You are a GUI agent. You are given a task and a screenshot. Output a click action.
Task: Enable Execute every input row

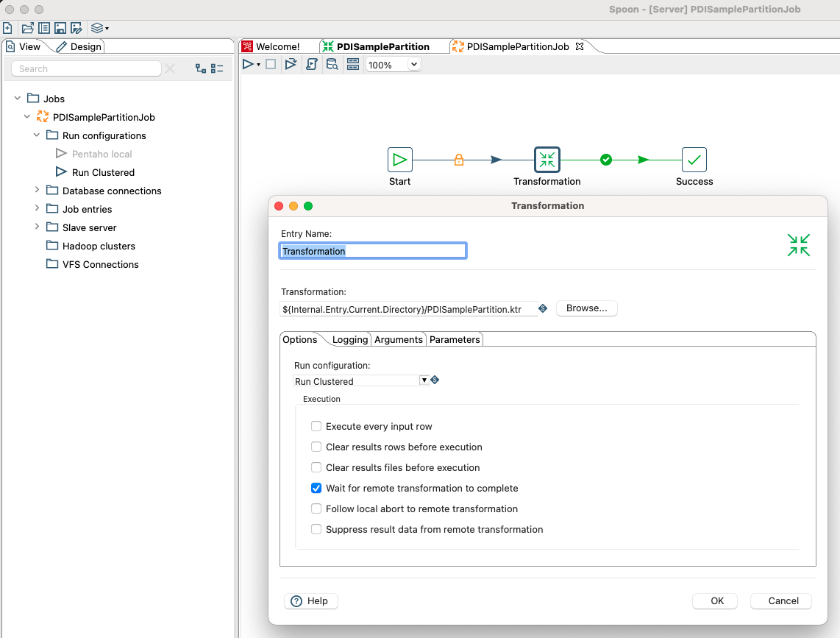point(316,426)
